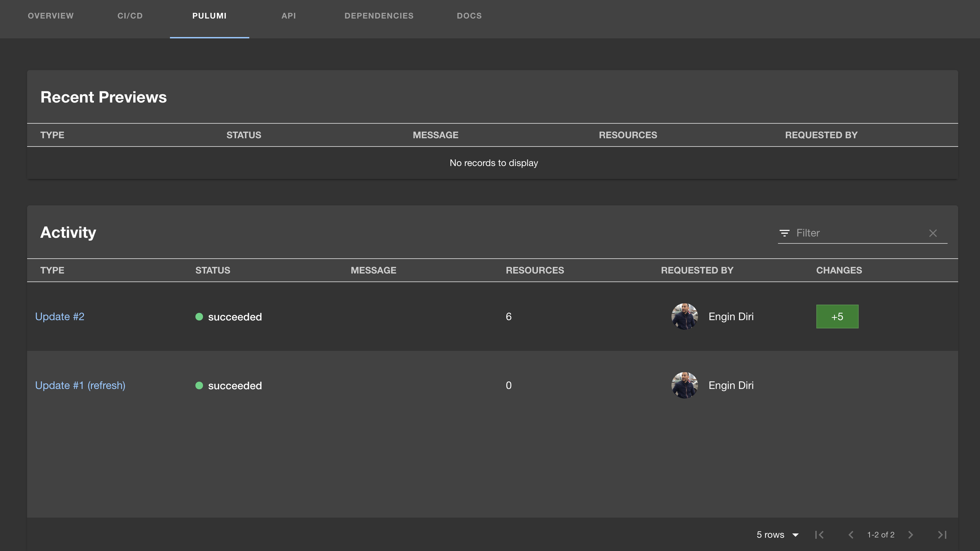Click Engin Diri's avatar on Update #2

(683, 317)
